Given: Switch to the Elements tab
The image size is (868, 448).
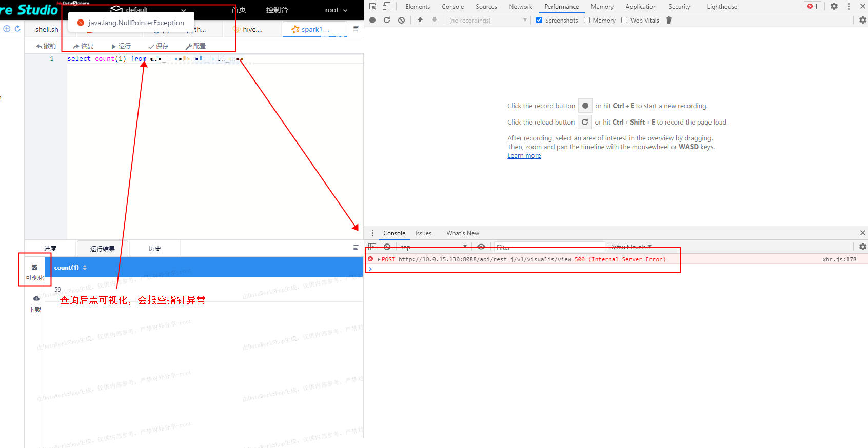Looking at the screenshot, I should coord(418,6).
